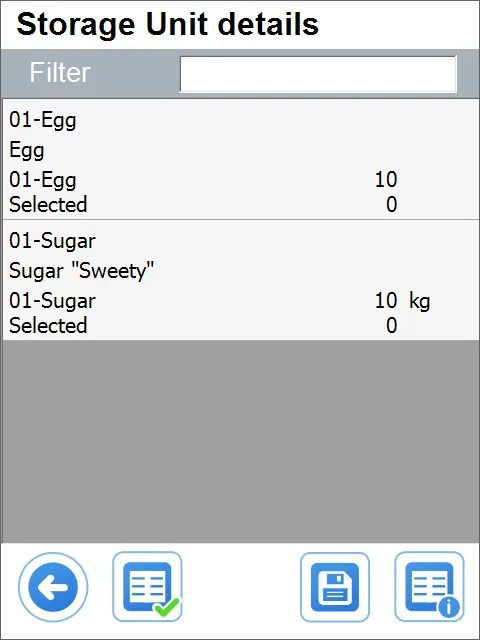
Task: Open the list info icon
Action: (429, 587)
